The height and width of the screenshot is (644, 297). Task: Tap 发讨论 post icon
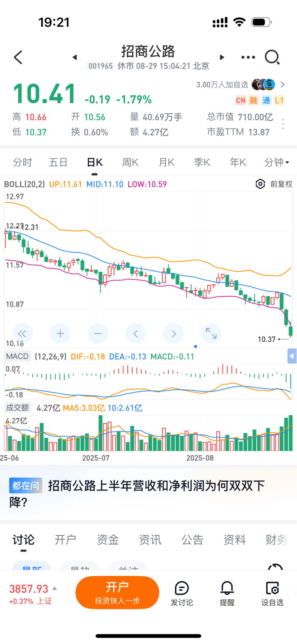(x=182, y=593)
